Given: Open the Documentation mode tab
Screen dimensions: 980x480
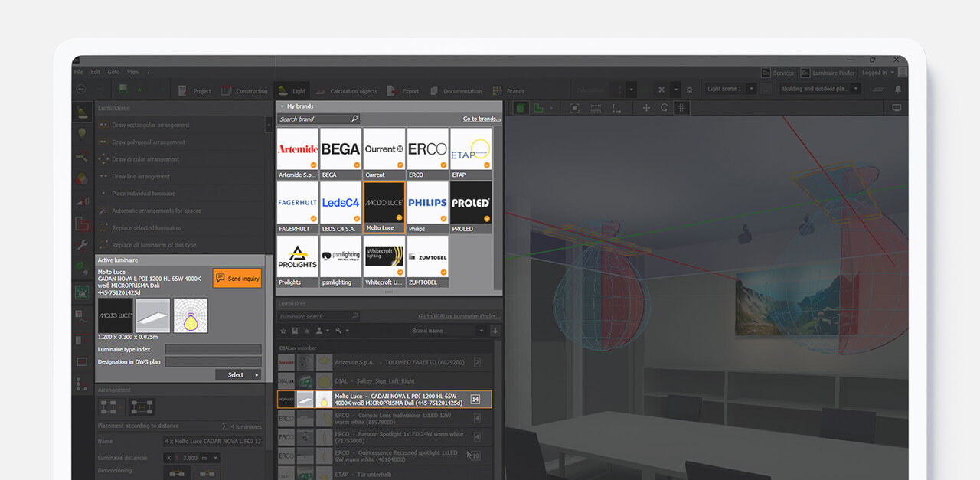Looking at the screenshot, I should [x=456, y=90].
